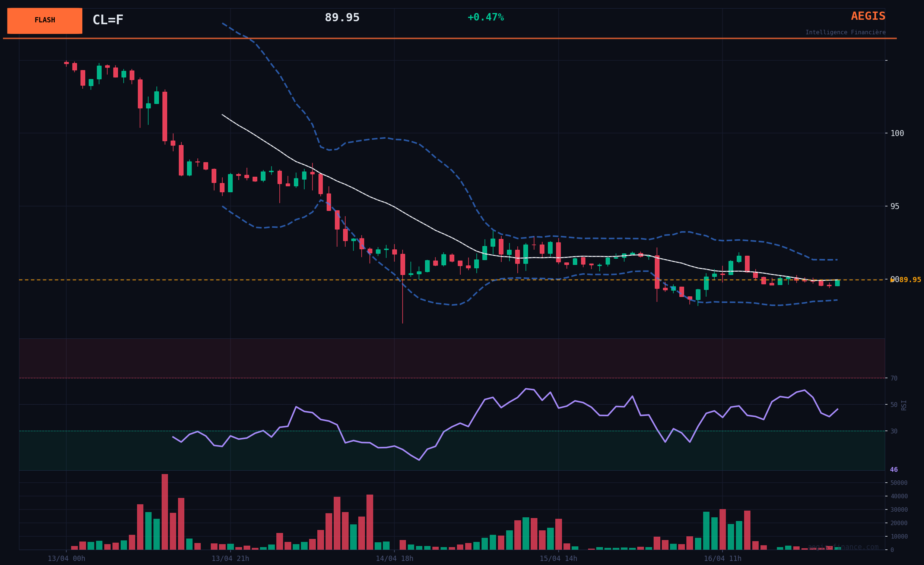The height and width of the screenshot is (565, 924).
Task: Click the RSI 50 level label
Action: 893,405
